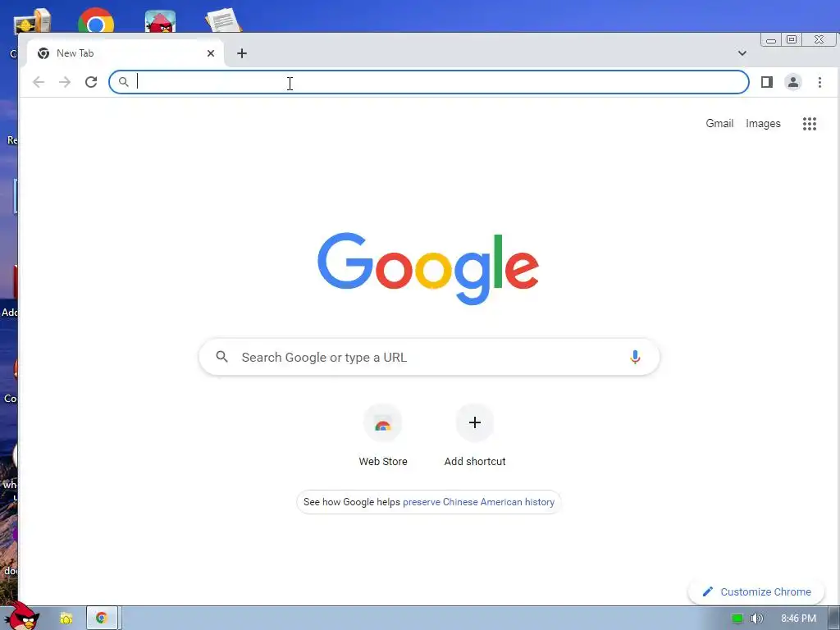This screenshot has height=630, width=840.
Task: Close the New Tab tab
Action: (211, 53)
